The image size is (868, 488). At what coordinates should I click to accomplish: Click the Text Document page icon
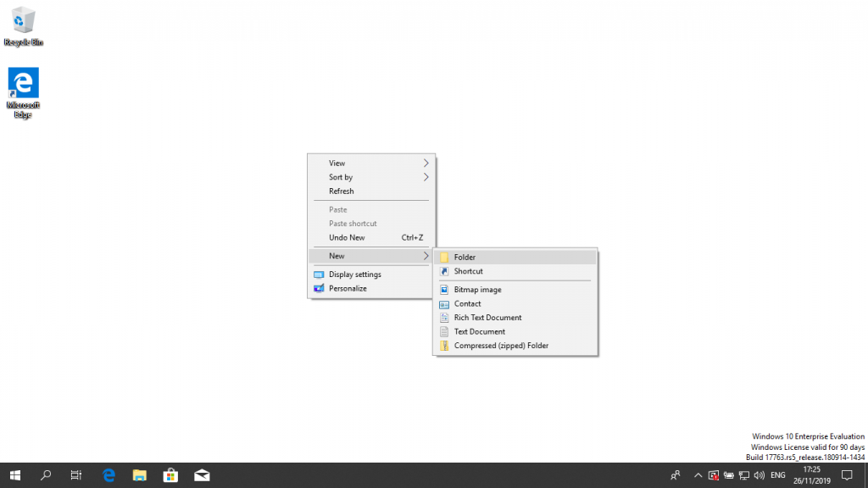(444, 331)
